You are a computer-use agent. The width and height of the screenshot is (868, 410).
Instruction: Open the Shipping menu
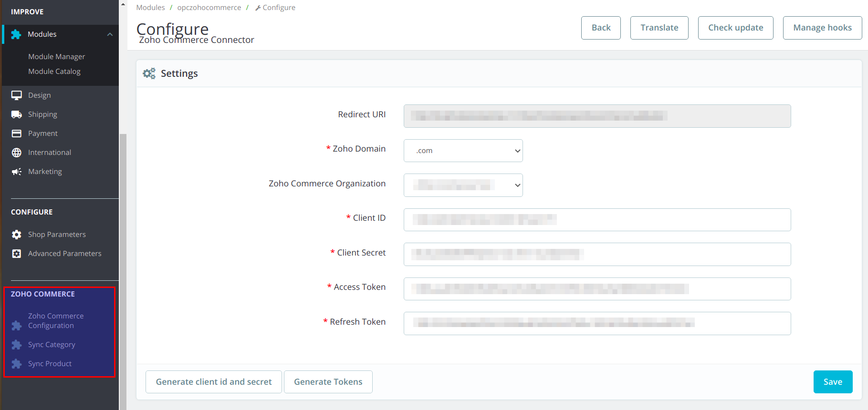(42, 114)
